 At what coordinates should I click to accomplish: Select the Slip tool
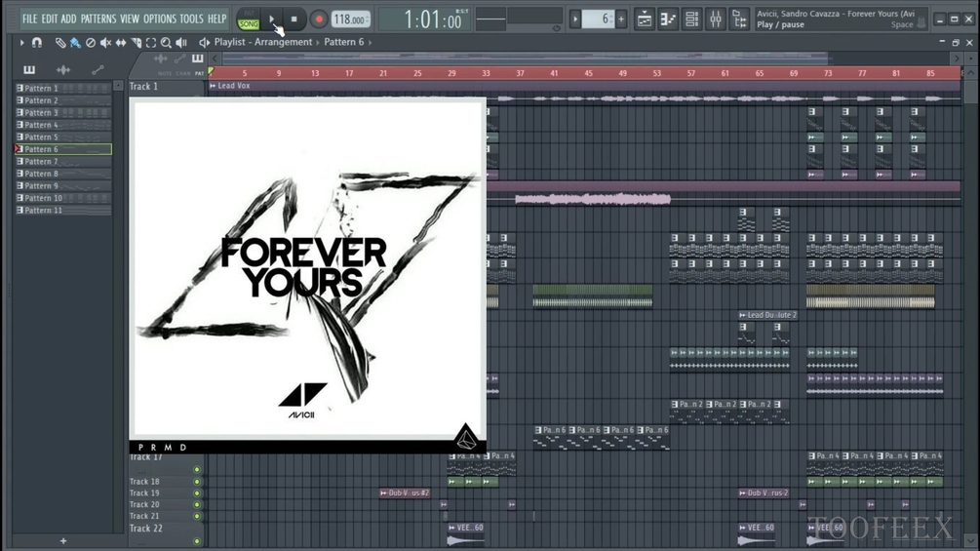(x=121, y=43)
